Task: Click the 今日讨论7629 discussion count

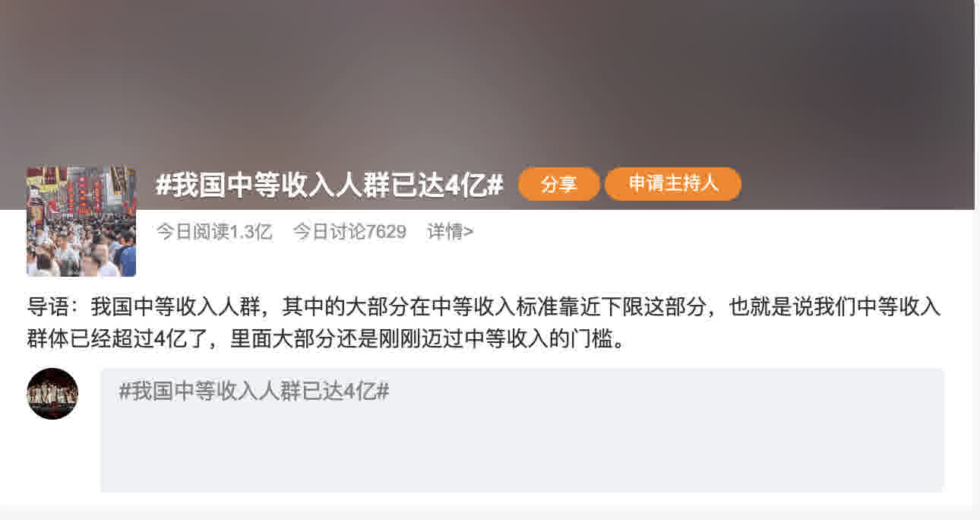Action: click(x=349, y=232)
